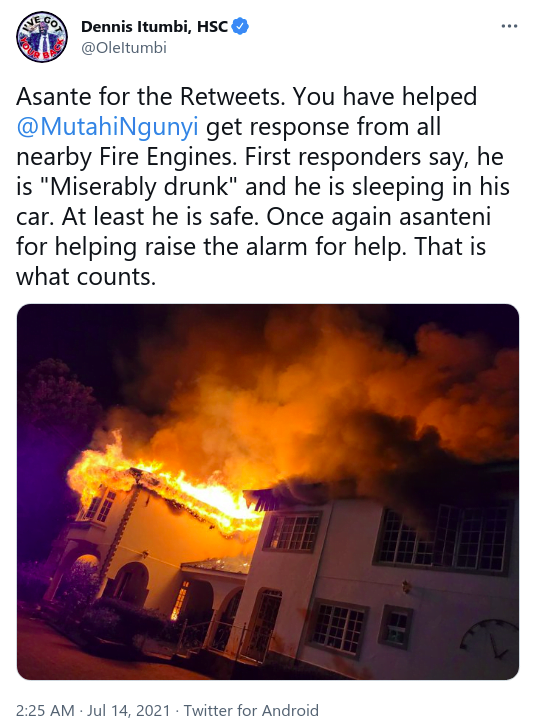Open the @OleItumbi handle link
This screenshot has height=725, width=537.
[124, 48]
